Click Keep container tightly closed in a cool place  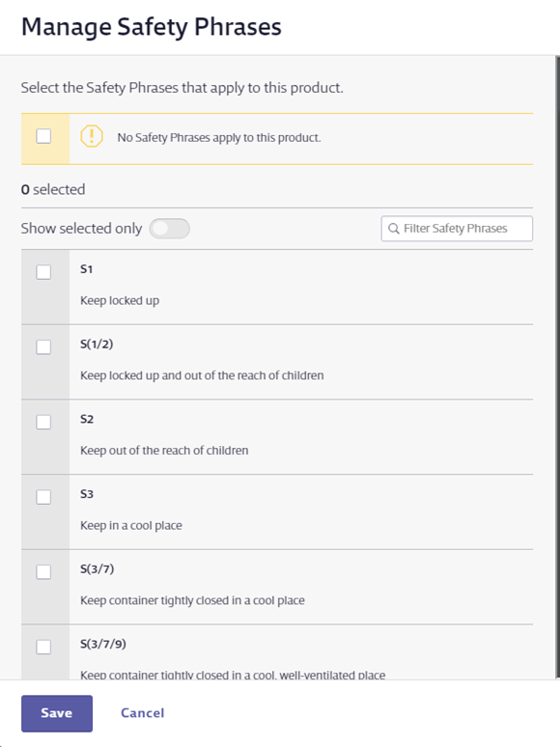click(x=192, y=600)
